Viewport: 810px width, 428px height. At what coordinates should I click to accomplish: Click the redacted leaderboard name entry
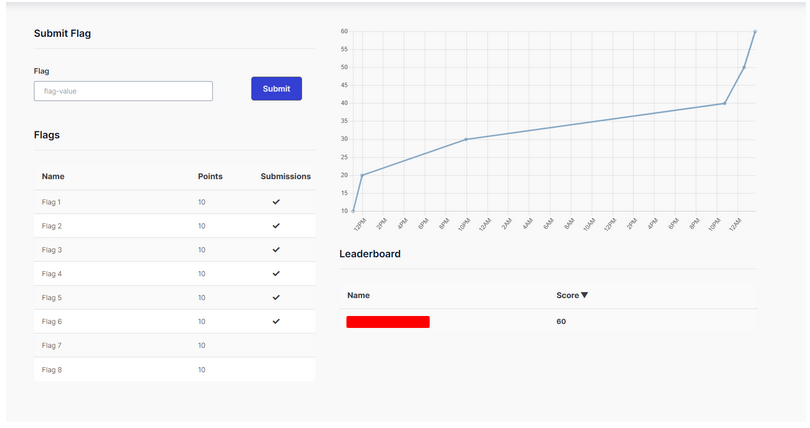click(388, 322)
